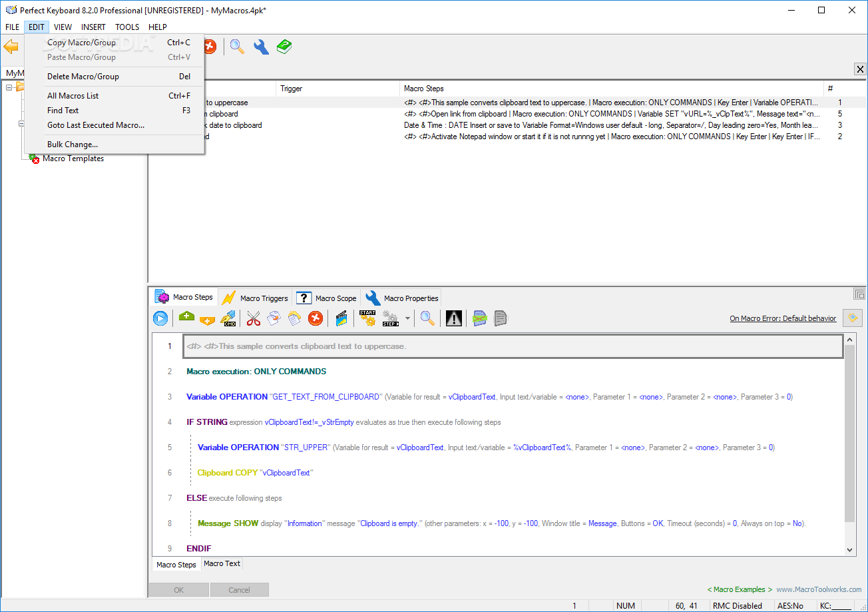Image resolution: width=868 pixels, height=612 pixels.
Task: Select step 8 Message SHOW line
Action: 503,523
